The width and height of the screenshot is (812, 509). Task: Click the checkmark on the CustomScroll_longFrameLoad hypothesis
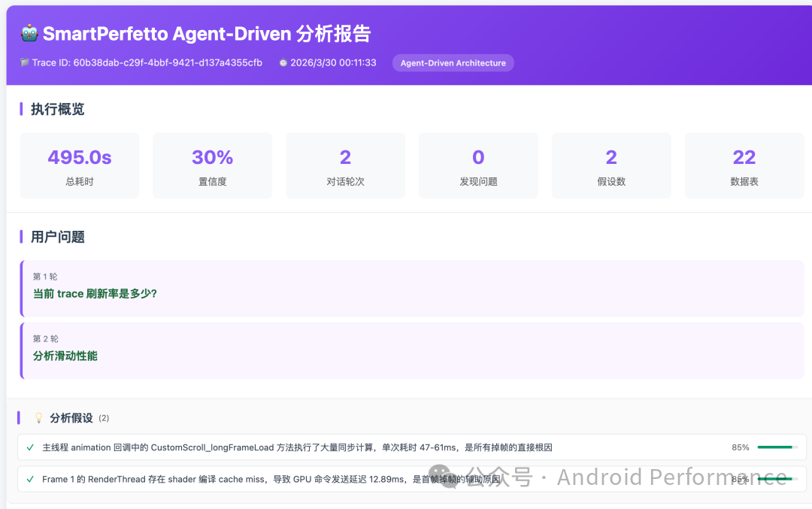[x=30, y=447]
